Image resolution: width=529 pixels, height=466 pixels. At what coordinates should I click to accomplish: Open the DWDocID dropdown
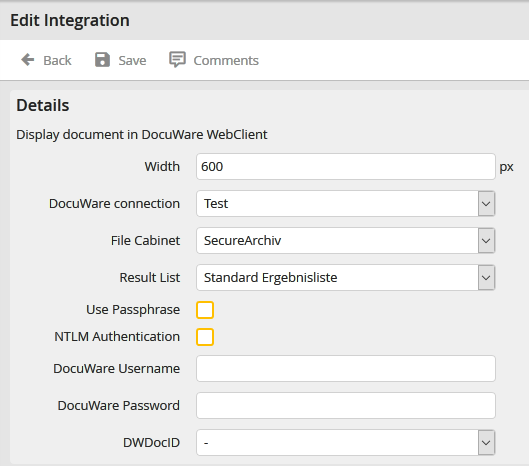tap(346, 442)
